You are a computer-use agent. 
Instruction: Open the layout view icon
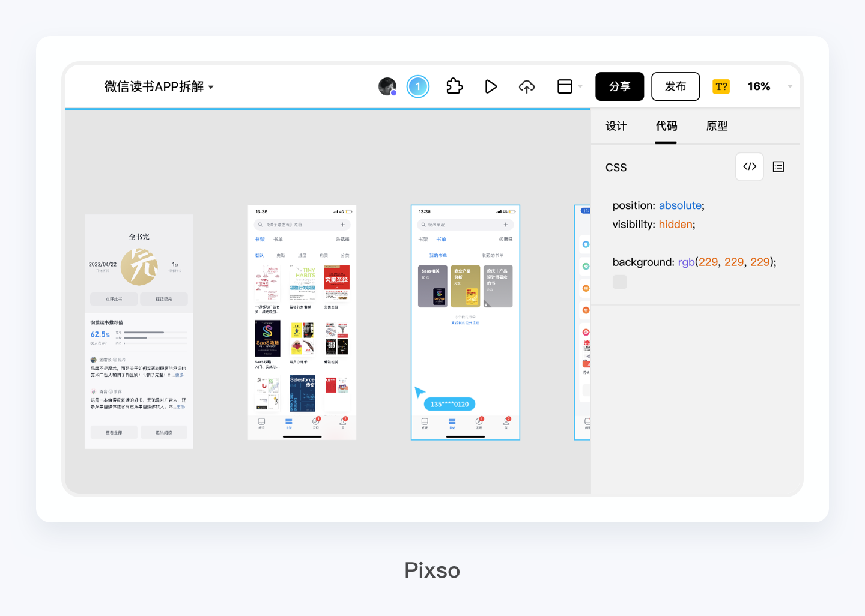tap(565, 86)
